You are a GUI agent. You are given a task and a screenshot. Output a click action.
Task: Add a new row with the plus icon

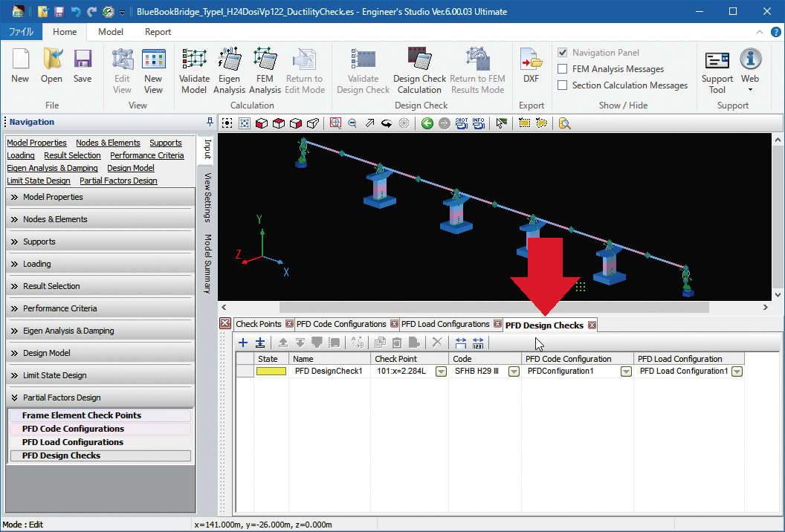(243, 343)
